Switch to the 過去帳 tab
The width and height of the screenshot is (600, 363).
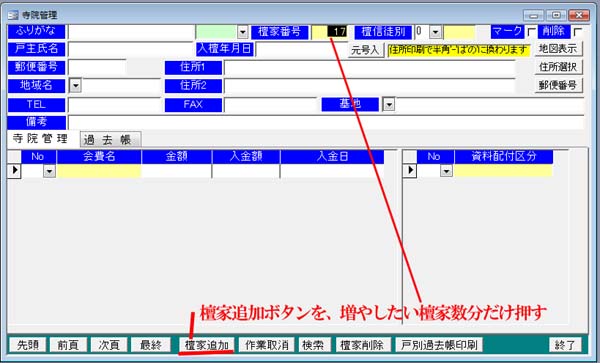tap(111, 140)
